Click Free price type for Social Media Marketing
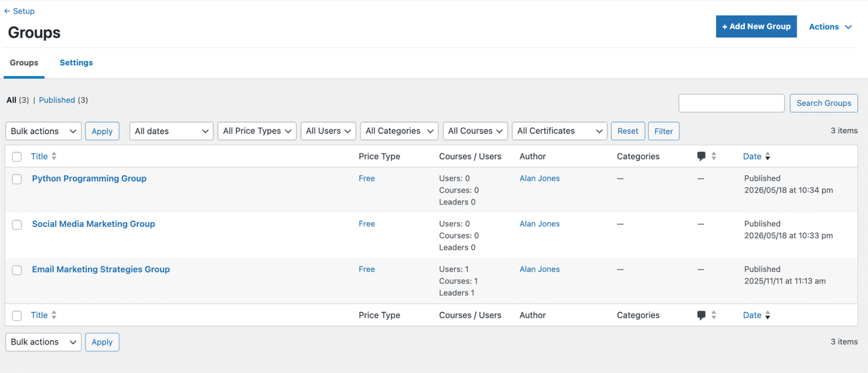Screen dimensions: 868x373 367,224
